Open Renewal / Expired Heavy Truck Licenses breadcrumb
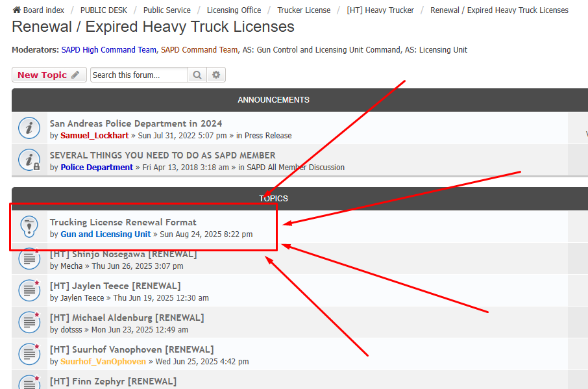This screenshot has height=389, width=588. pyautogui.click(x=499, y=10)
